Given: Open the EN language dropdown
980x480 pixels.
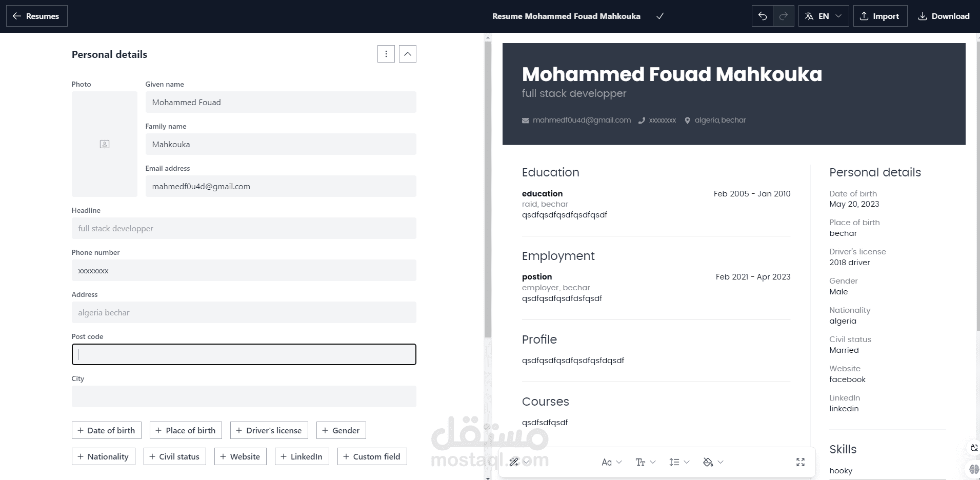Looking at the screenshot, I should point(823,16).
